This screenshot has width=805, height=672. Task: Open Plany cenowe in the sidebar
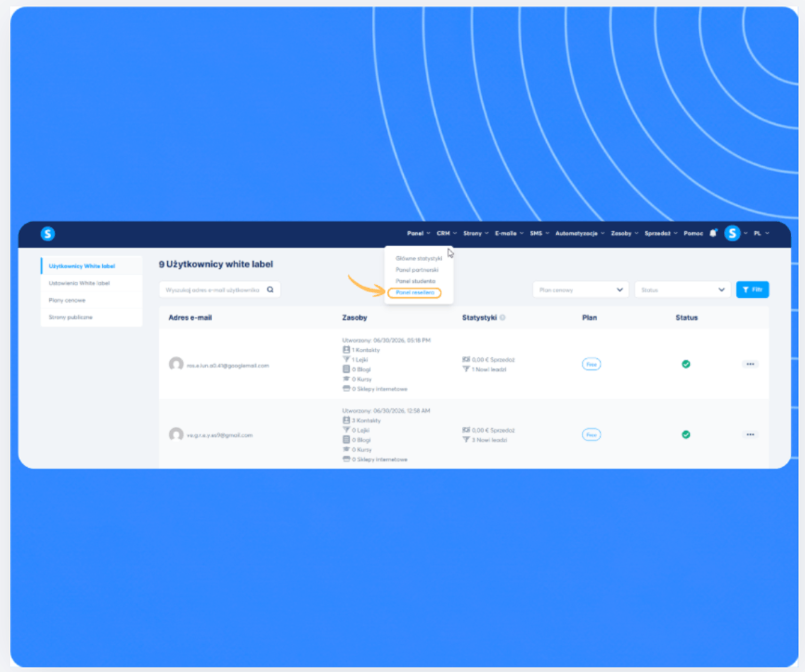pos(91,300)
